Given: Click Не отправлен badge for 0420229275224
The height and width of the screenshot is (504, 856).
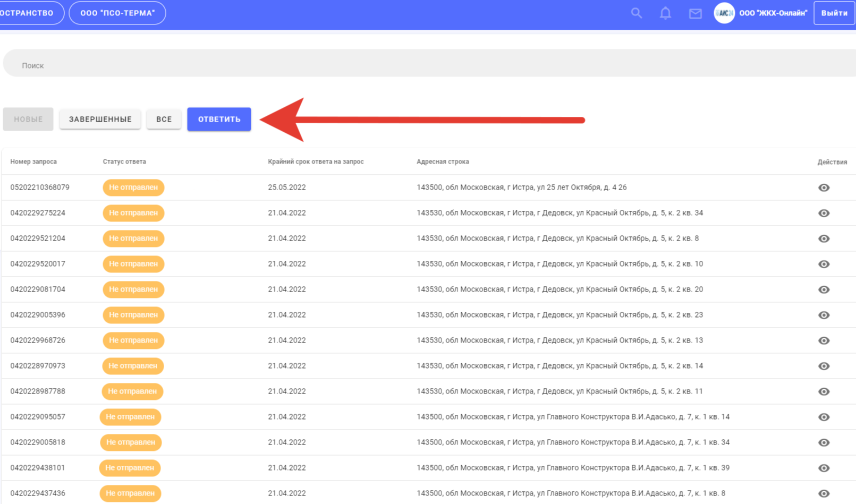Looking at the screenshot, I should tap(133, 213).
